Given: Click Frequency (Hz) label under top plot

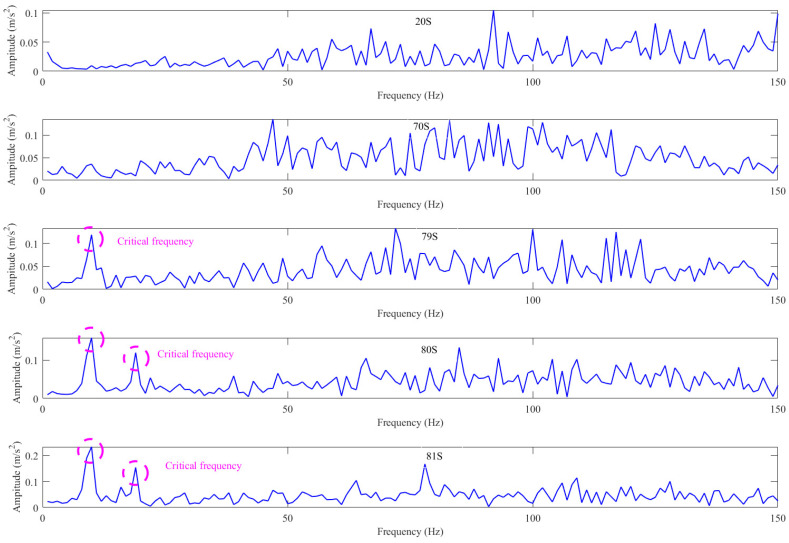Looking at the screenshot, I should 410,96.
